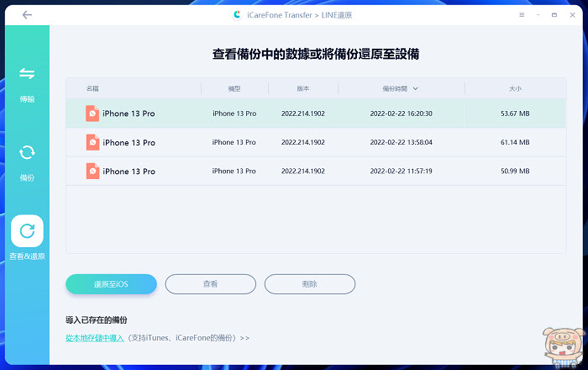The width and height of the screenshot is (588, 370).
Task: Click timestamp 2022-02-22 11:57:19
Action: pyautogui.click(x=401, y=171)
